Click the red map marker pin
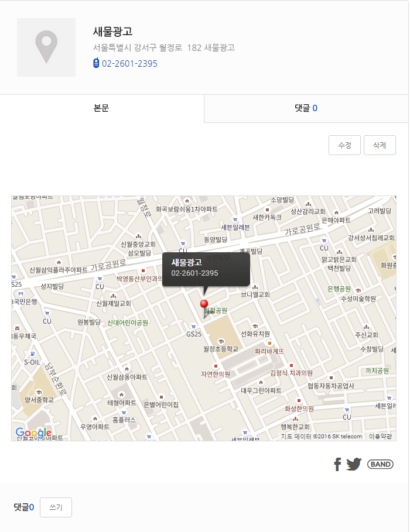 204,304
